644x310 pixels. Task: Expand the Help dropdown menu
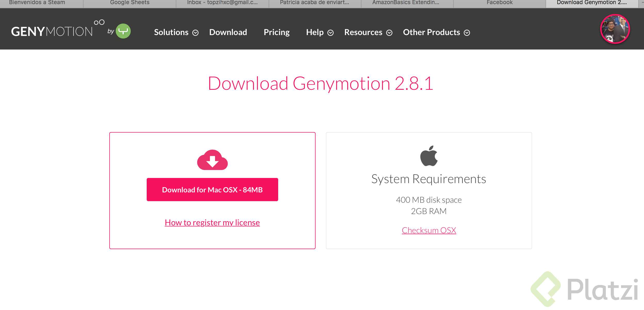pos(319,32)
